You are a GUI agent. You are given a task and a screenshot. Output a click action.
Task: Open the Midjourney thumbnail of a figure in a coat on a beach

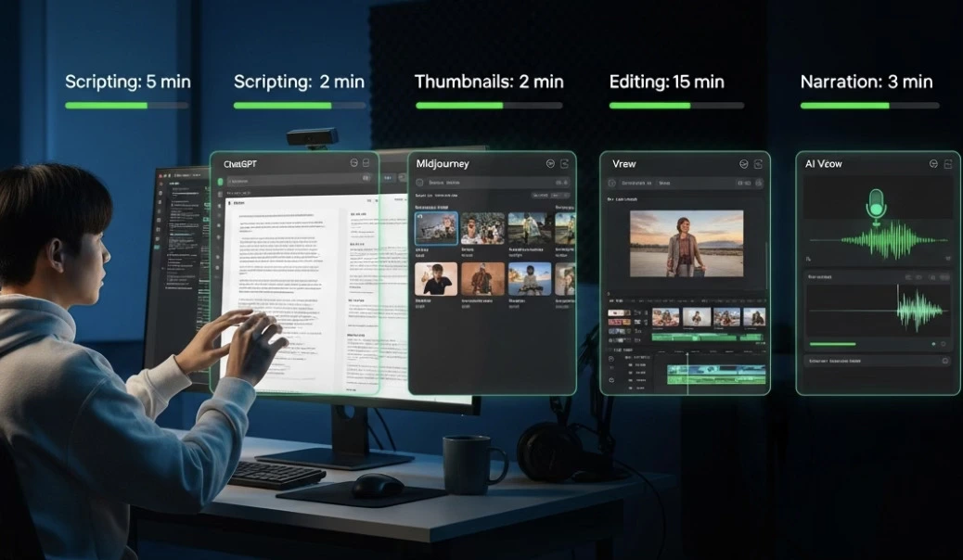530,229
